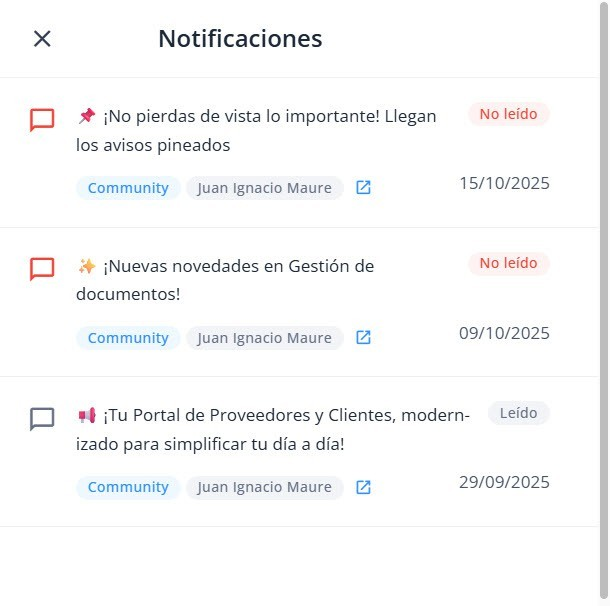Select Community tag under Gestión de documentos notification
This screenshot has width=610, height=606.
(x=128, y=338)
